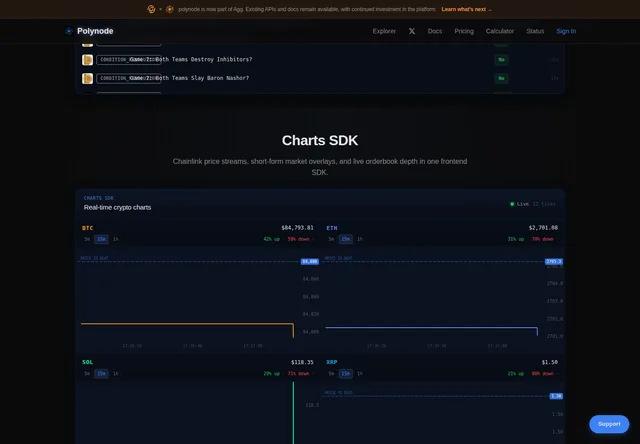This screenshot has width=640, height=444.
Task: Click the green Live status dot
Action: tap(512, 204)
